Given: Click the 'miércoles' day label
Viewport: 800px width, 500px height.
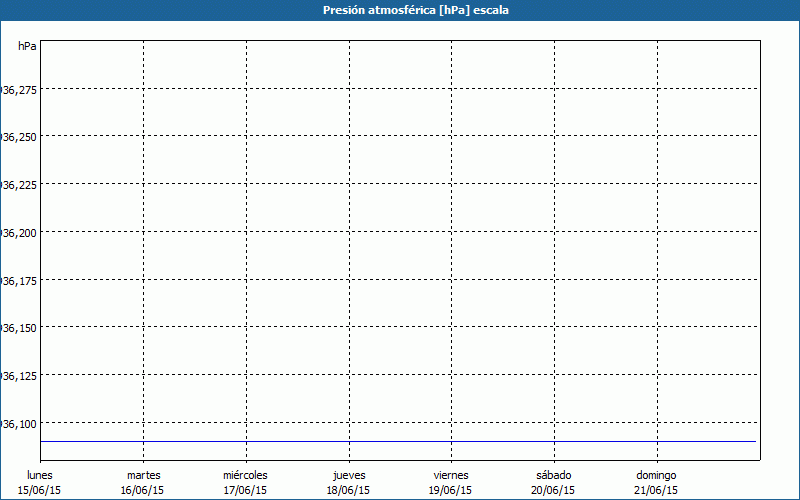Looking at the screenshot, I should point(245,475).
